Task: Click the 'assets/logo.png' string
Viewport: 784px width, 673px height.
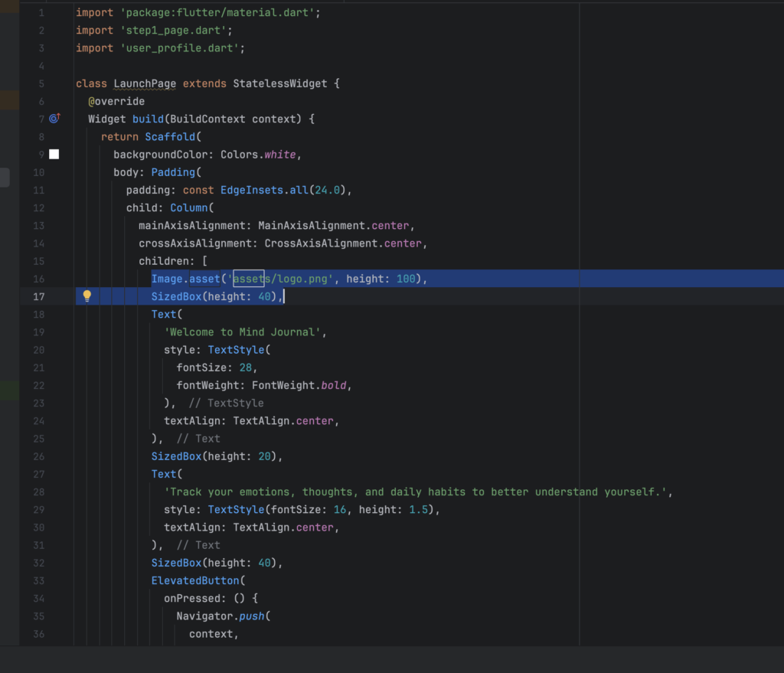Action: (x=280, y=279)
